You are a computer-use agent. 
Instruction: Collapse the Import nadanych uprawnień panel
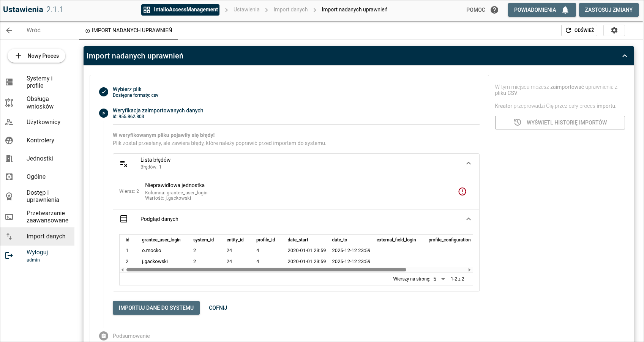(x=624, y=56)
